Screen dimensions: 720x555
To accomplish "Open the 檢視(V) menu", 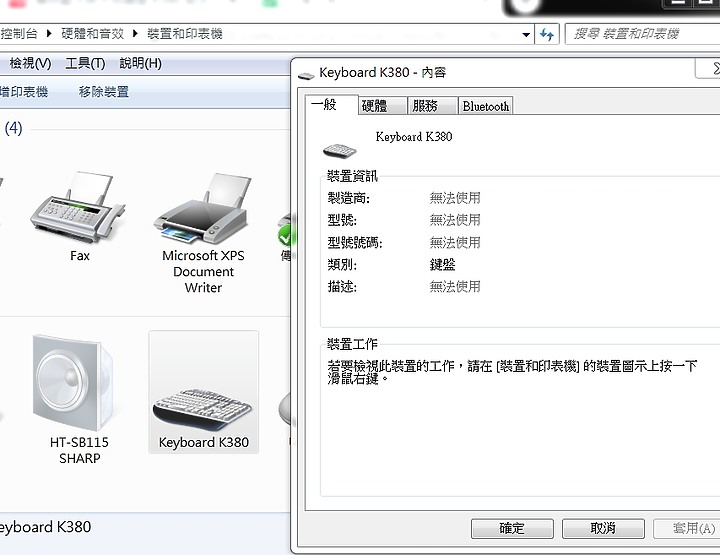I will coord(30,63).
